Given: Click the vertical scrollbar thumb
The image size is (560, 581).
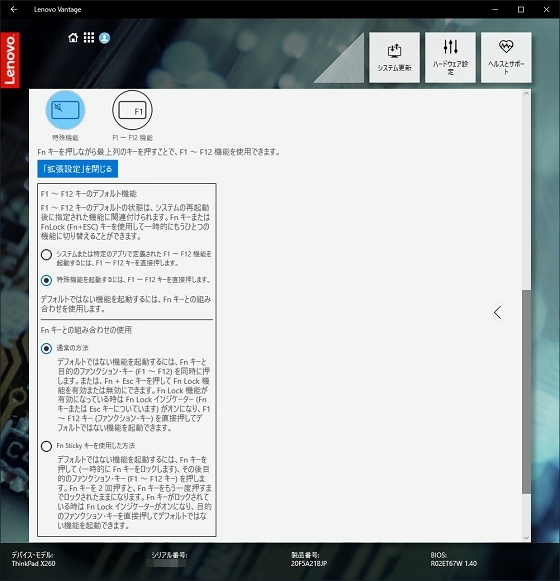Looking at the screenshot, I should click(x=526, y=392).
